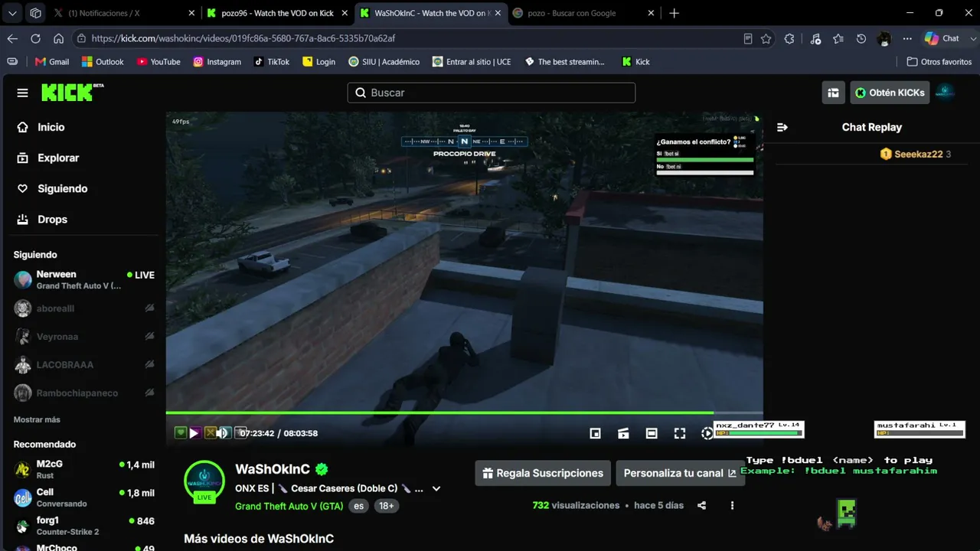Focus the Buscar search field
Viewport: 980px width, 551px height.
coord(492,93)
